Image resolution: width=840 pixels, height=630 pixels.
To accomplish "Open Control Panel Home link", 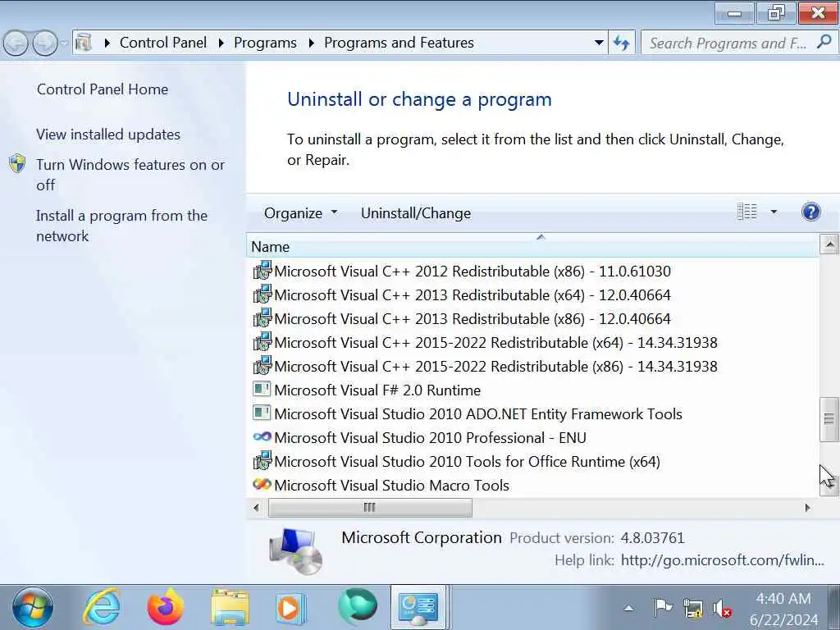I will click(x=103, y=89).
